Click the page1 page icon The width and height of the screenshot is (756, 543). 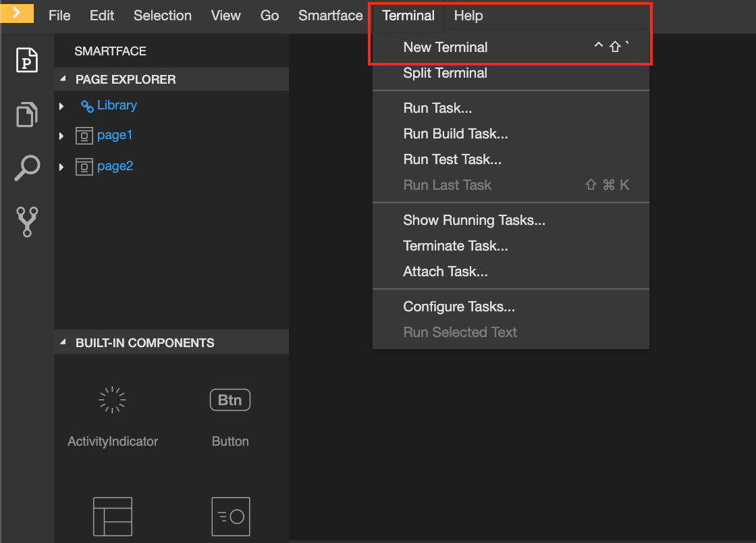point(84,136)
